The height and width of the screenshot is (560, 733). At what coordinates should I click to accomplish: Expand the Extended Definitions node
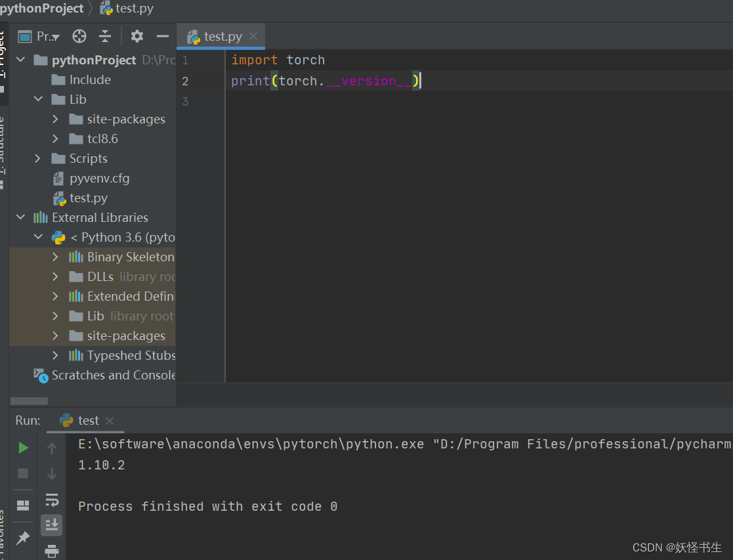55,296
